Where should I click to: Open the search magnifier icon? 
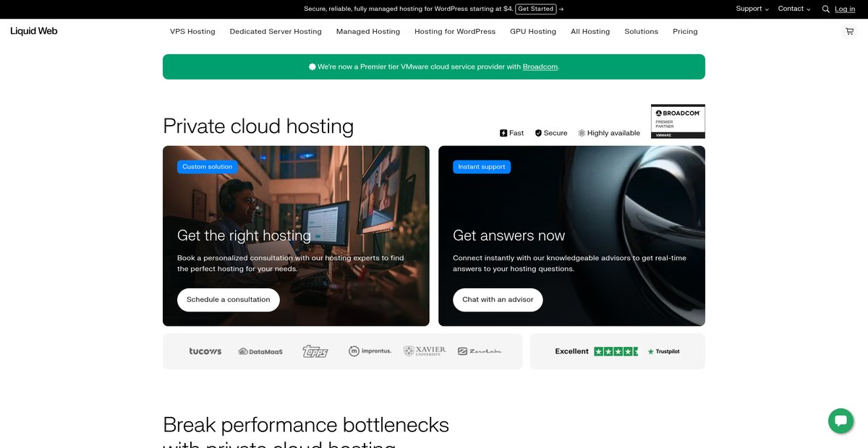825,9
